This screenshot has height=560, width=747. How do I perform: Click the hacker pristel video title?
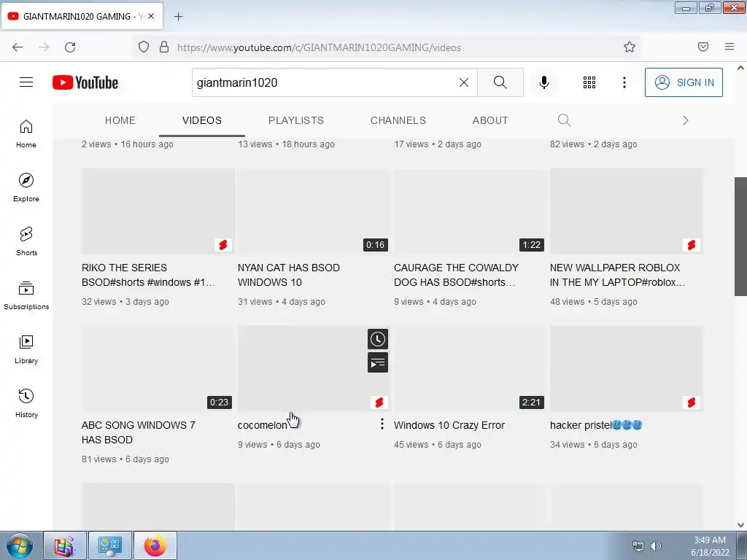tap(595, 425)
